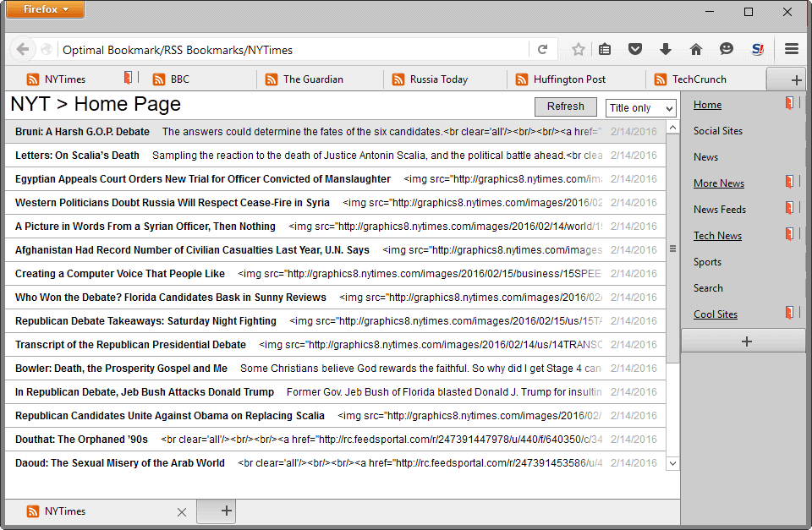Click the feed list scrollbar down arrow
This screenshot has height=530, width=812.
[x=672, y=463]
